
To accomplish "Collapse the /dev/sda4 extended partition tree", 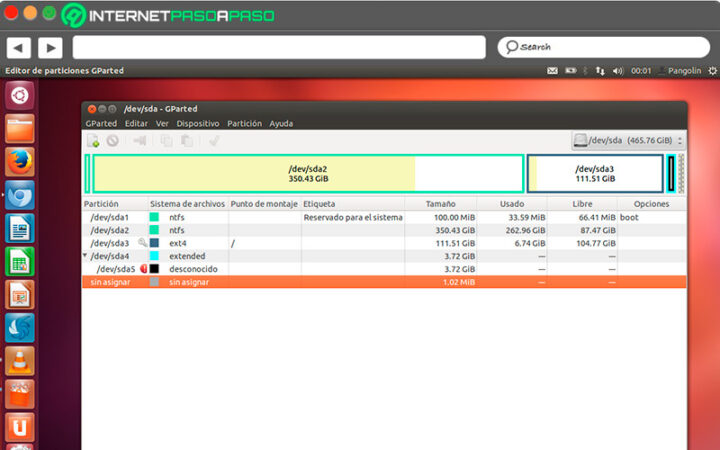I will 85,256.
